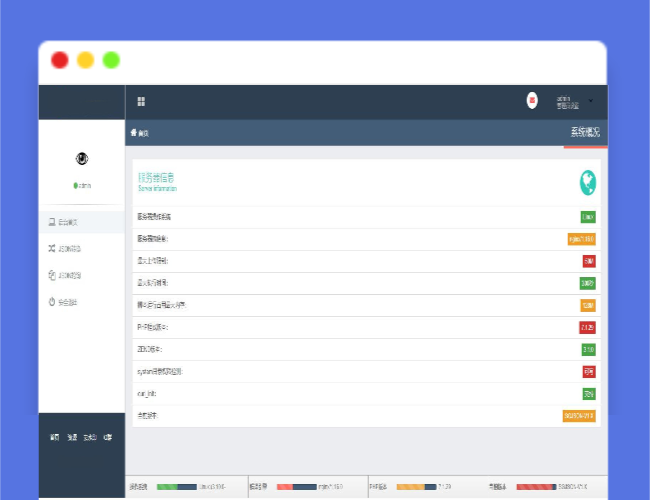The width and height of the screenshot is (650, 500).
Task: Click the home icon in breadcrumb bar
Action: (x=134, y=133)
